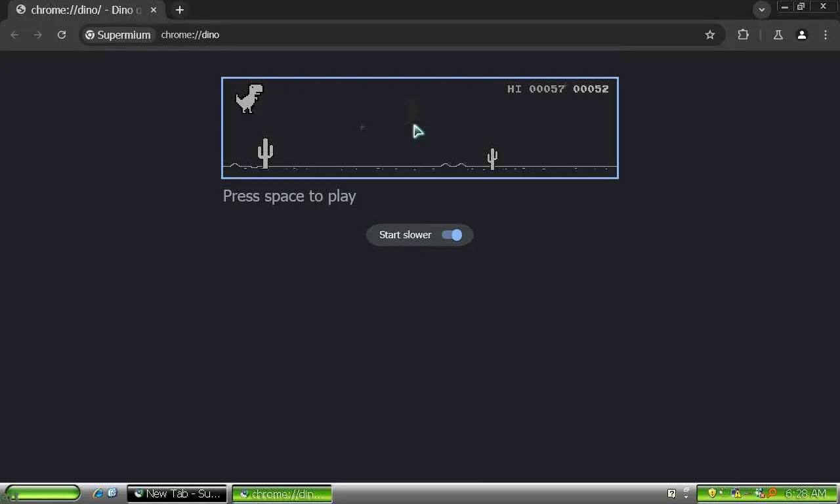Switch to the New Tab taskbar window

click(177, 493)
